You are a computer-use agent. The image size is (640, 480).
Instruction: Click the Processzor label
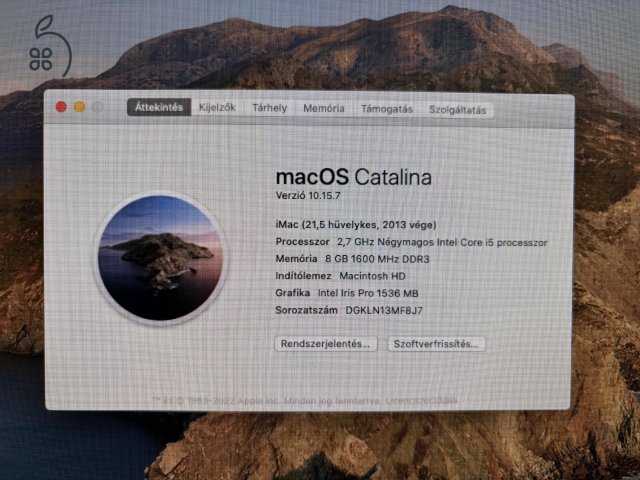[x=302, y=242]
